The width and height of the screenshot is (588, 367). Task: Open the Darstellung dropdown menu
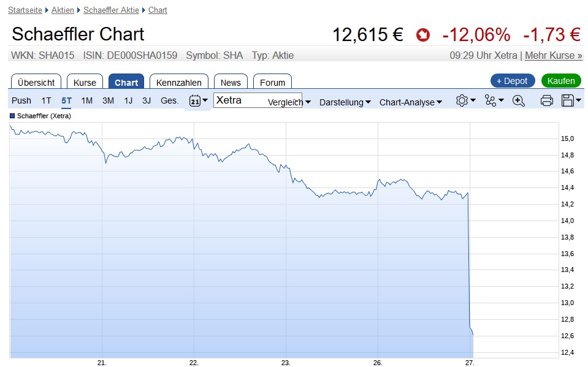tap(345, 102)
